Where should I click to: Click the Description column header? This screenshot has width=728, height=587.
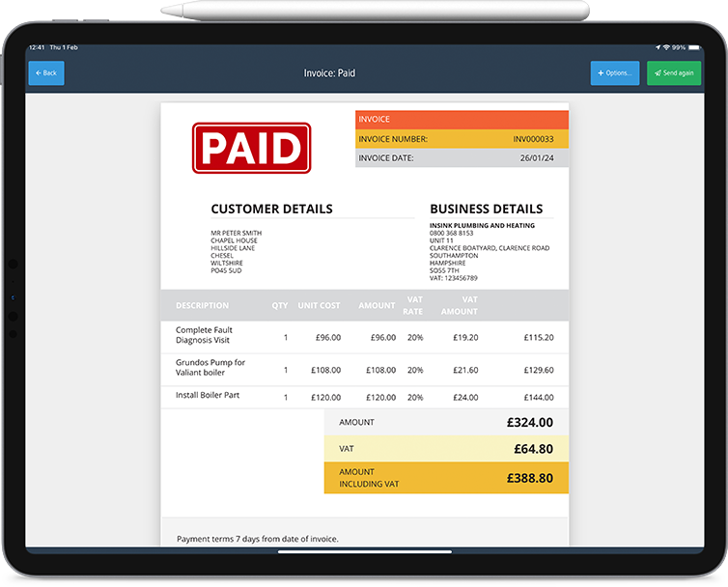pyautogui.click(x=202, y=306)
